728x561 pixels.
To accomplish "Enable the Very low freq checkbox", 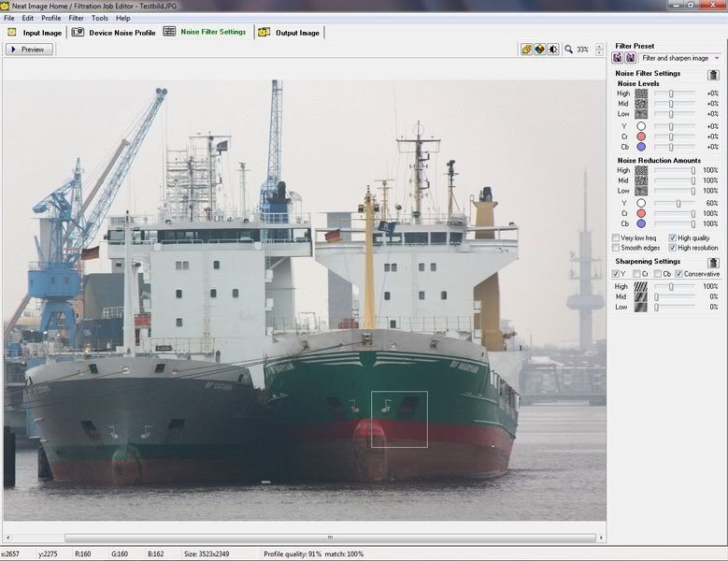I will tap(616, 237).
